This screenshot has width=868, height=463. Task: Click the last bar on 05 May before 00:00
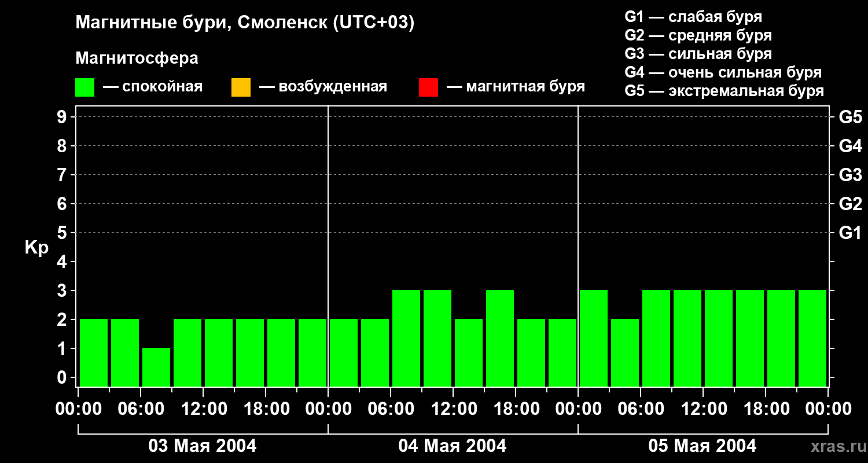(x=812, y=338)
